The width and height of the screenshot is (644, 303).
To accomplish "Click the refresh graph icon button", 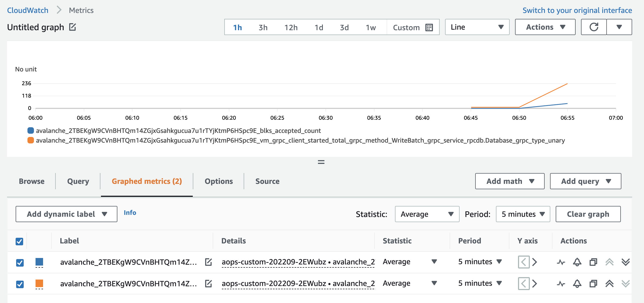I will click(x=594, y=27).
